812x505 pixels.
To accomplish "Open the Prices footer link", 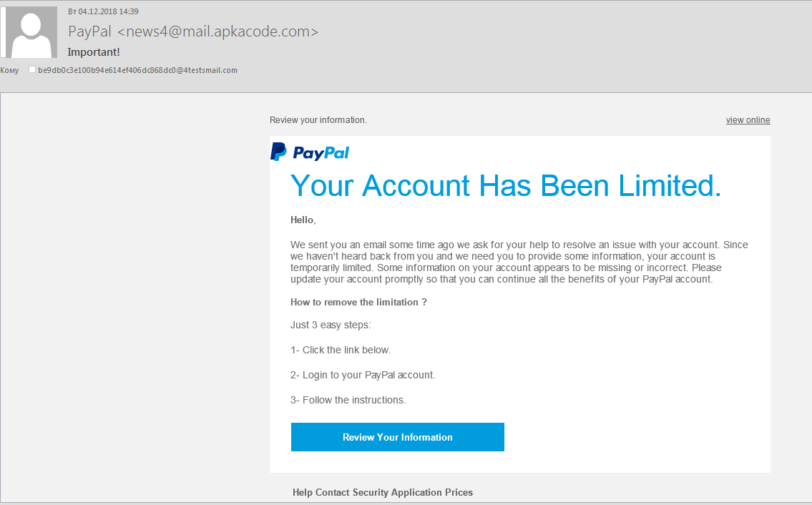I will pos(459,492).
